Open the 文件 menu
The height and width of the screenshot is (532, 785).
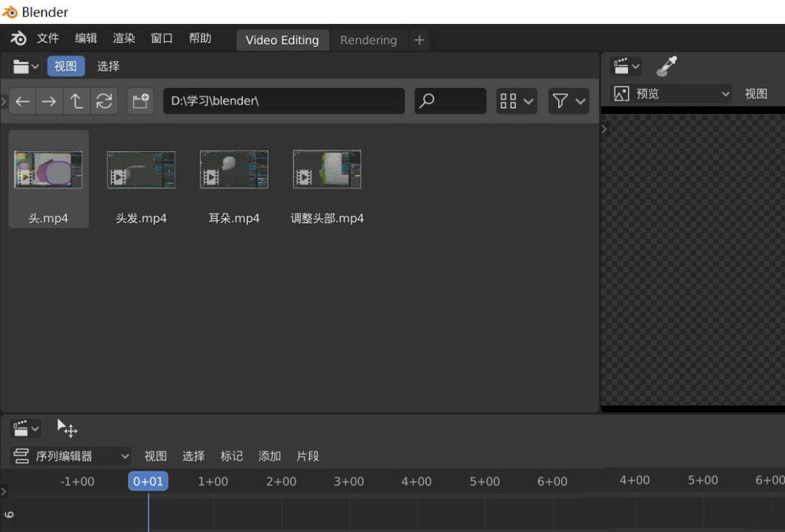(x=48, y=38)
